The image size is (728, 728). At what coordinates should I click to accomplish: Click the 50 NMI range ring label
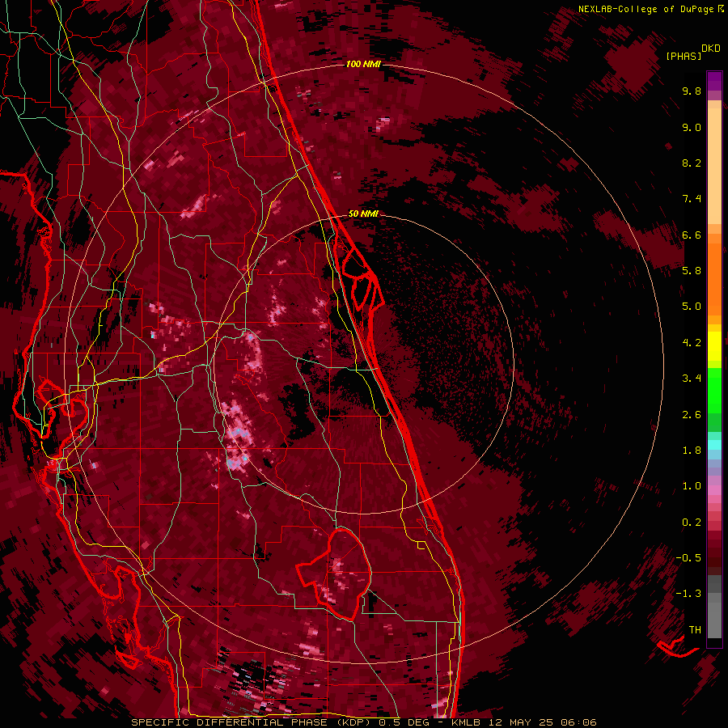[363, 214]
